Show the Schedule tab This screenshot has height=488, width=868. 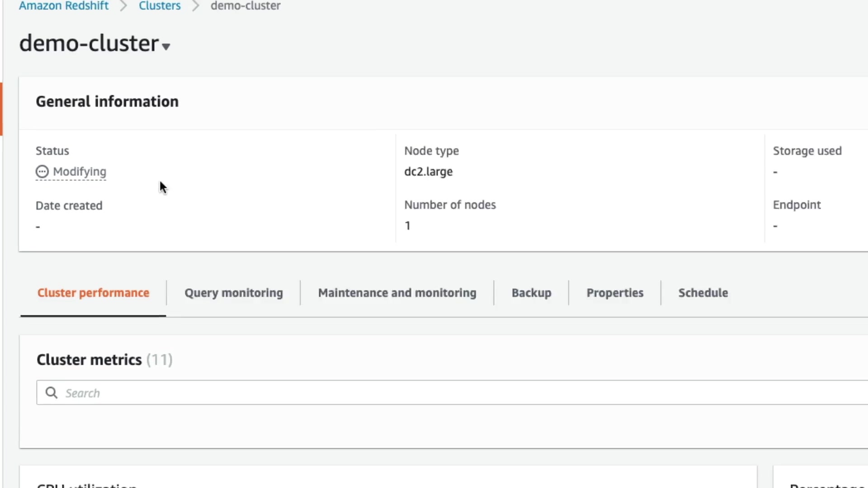point(703,293)
